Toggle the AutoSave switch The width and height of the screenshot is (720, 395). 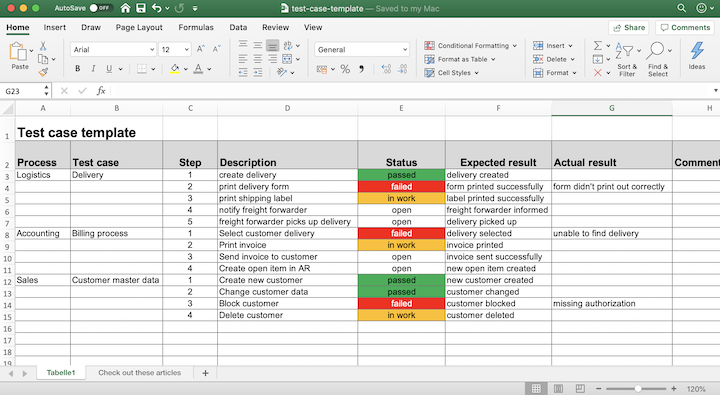coord(100,8)
